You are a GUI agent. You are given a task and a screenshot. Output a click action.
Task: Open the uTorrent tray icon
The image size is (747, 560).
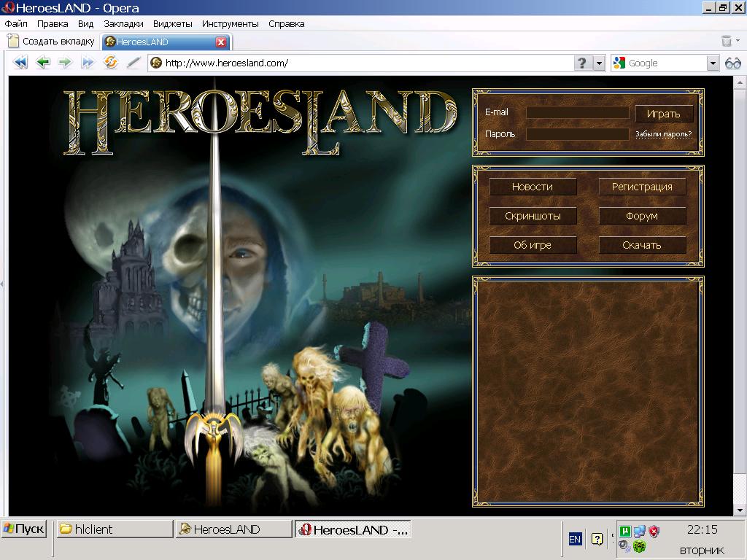(624, 532)
